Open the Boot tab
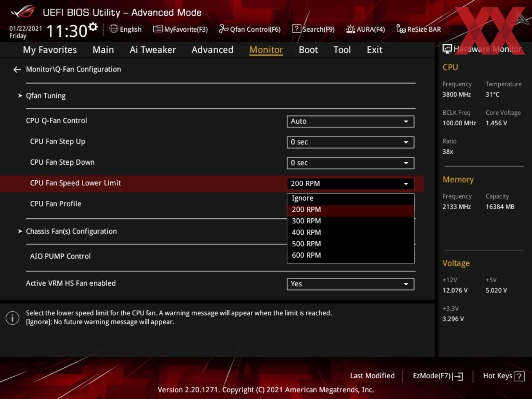The width and height of the screenshot is (532, 399). coord(308,50)
